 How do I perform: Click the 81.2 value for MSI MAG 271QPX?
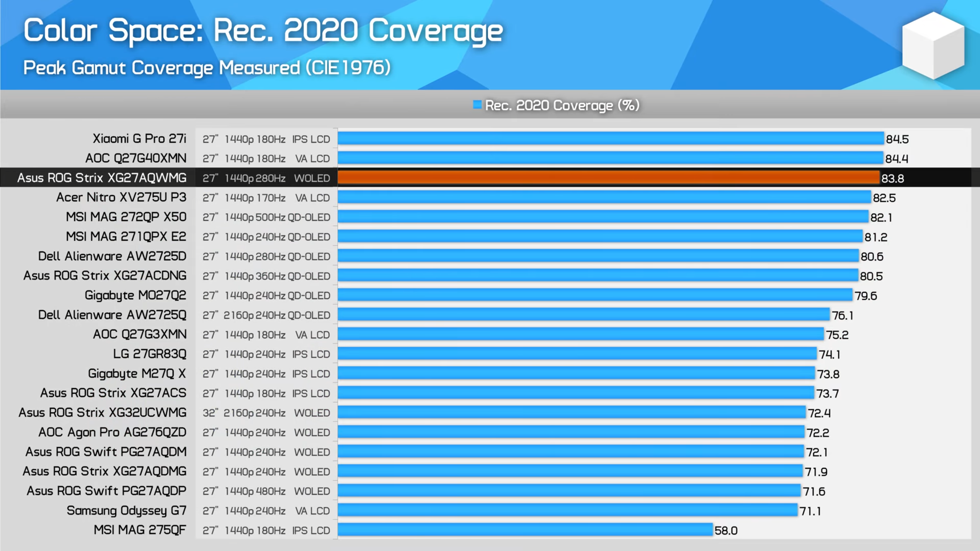point(876,237)
